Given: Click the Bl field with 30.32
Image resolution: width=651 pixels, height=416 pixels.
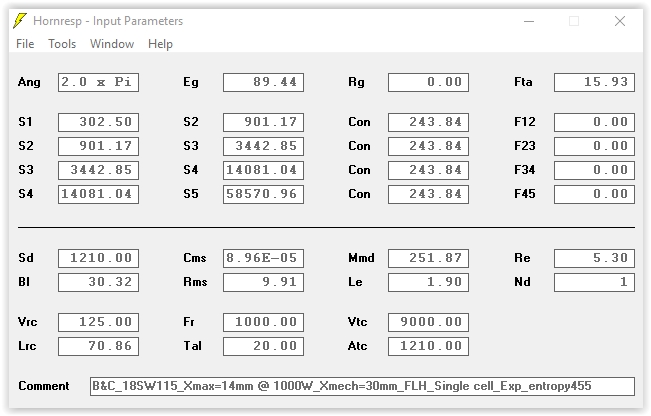Looking at the screenshot, I should 98,282.
